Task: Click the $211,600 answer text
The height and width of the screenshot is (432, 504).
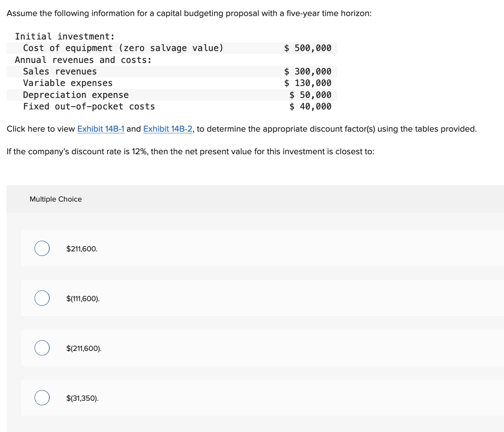Action: [x=82, y=249]
